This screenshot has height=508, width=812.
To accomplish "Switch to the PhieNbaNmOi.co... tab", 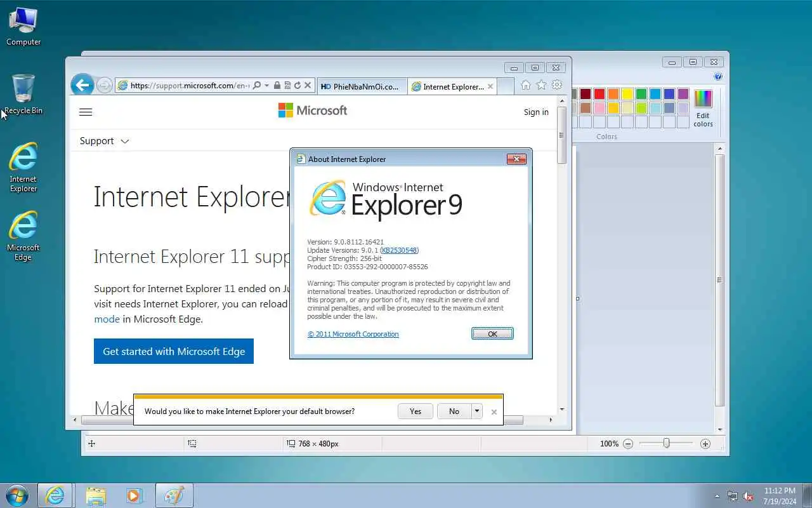I will (x=362, y=86).
